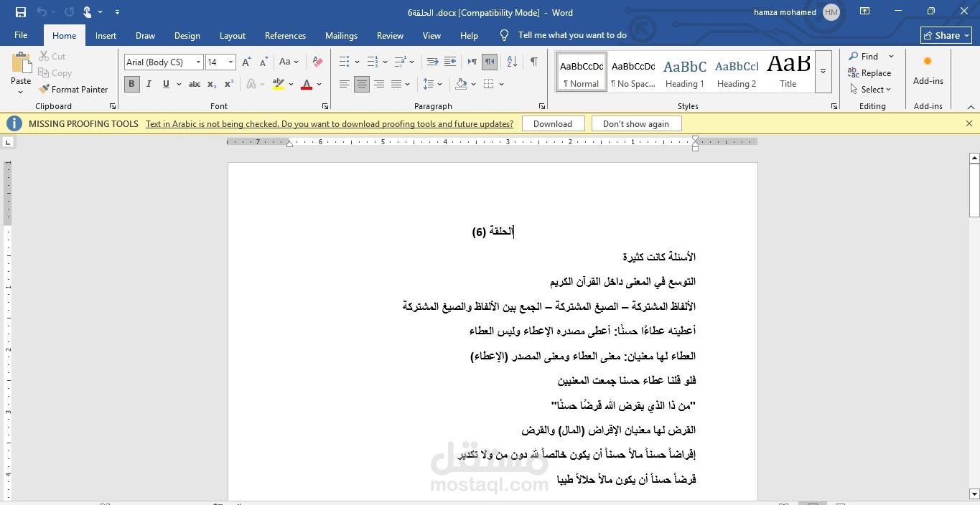Screen dimensions: 980x505
Task: Open the File menu
Action: tap(21, 35)
